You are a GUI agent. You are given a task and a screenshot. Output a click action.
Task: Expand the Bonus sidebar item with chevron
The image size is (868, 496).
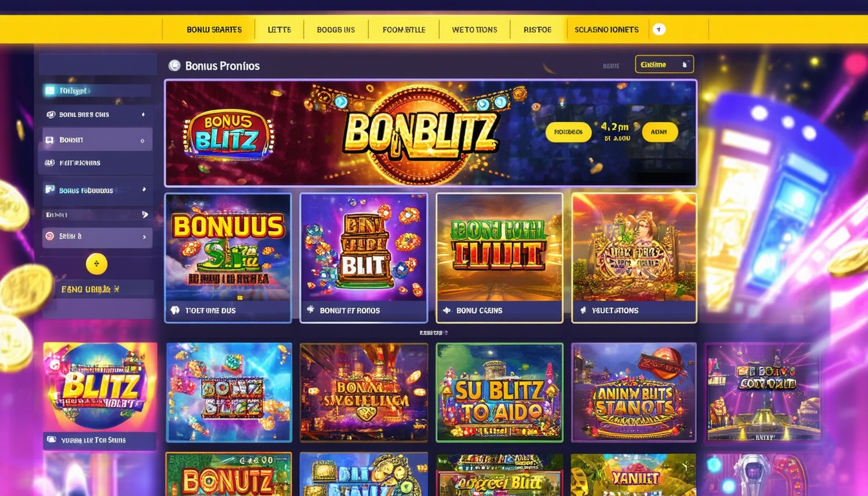143,190
